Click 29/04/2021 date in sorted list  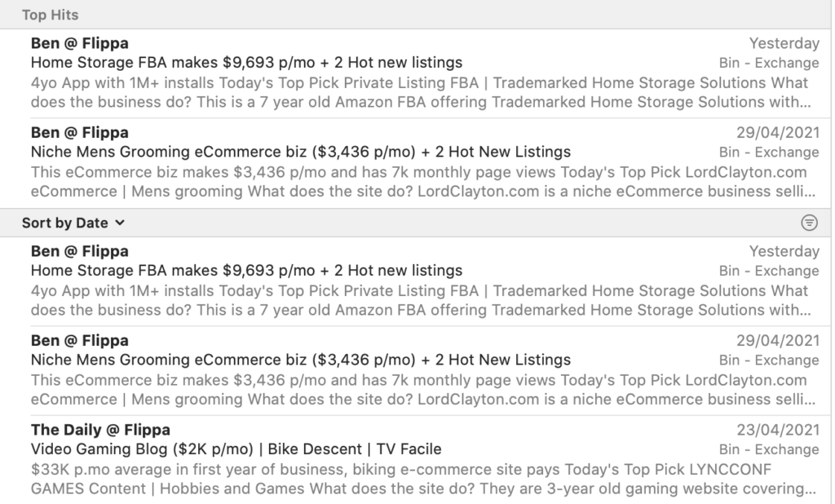777,340
